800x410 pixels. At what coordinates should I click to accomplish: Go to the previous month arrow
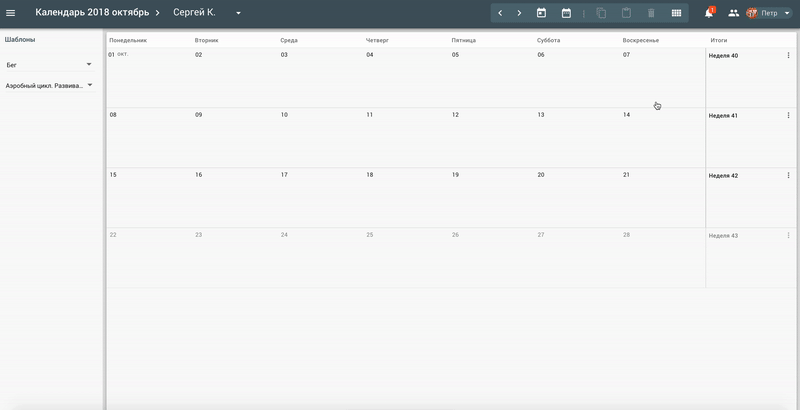coord(500,13)
